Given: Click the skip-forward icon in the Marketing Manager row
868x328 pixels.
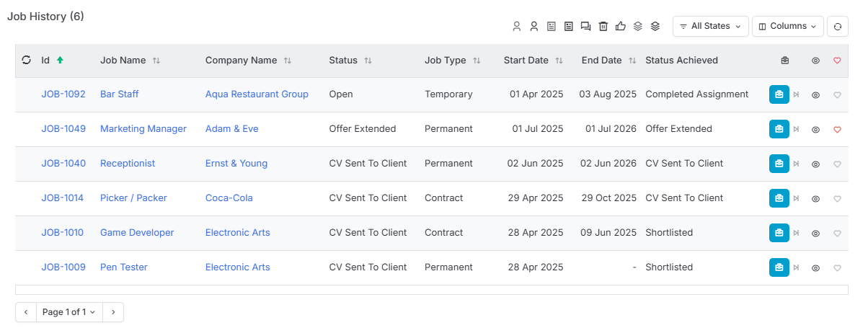Looking at the screenshot, I should point(797,130).
